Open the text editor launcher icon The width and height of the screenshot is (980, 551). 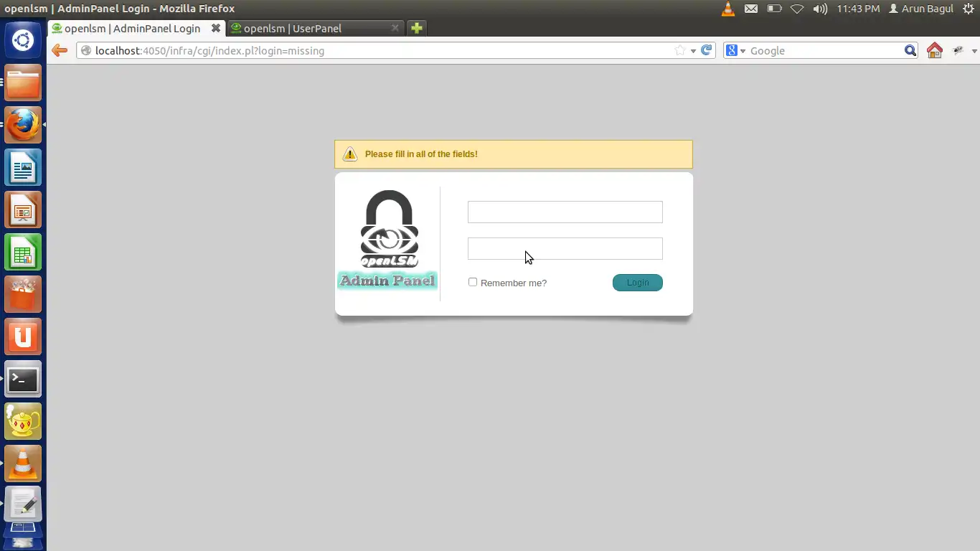coord(23,504)
